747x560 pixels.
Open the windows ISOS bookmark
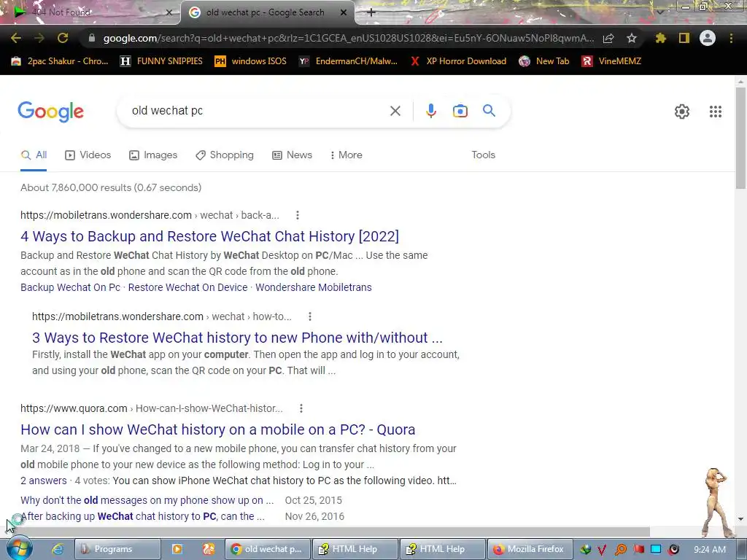point(251,61)
